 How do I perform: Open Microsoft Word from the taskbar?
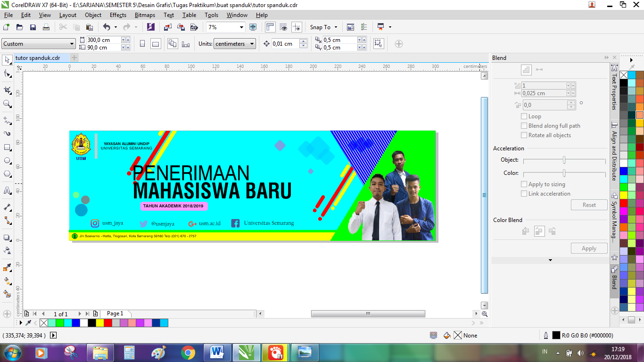[x=218, y=352]
